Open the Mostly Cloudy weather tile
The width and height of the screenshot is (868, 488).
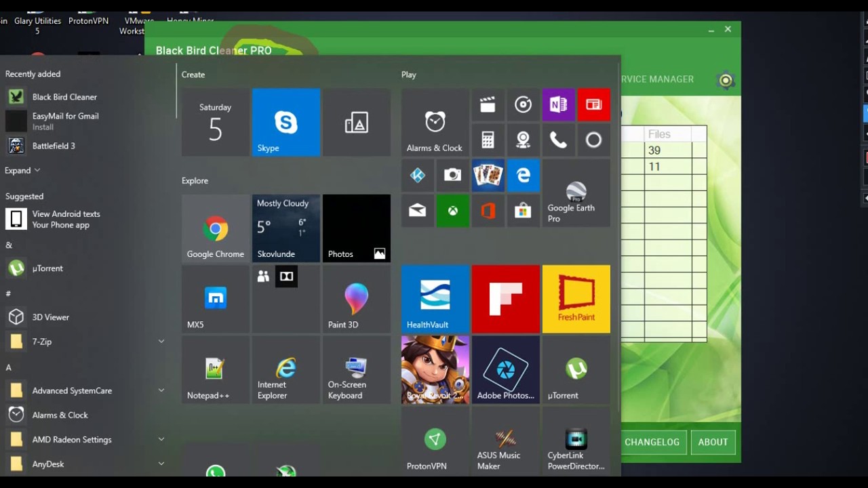pos(285,228)
